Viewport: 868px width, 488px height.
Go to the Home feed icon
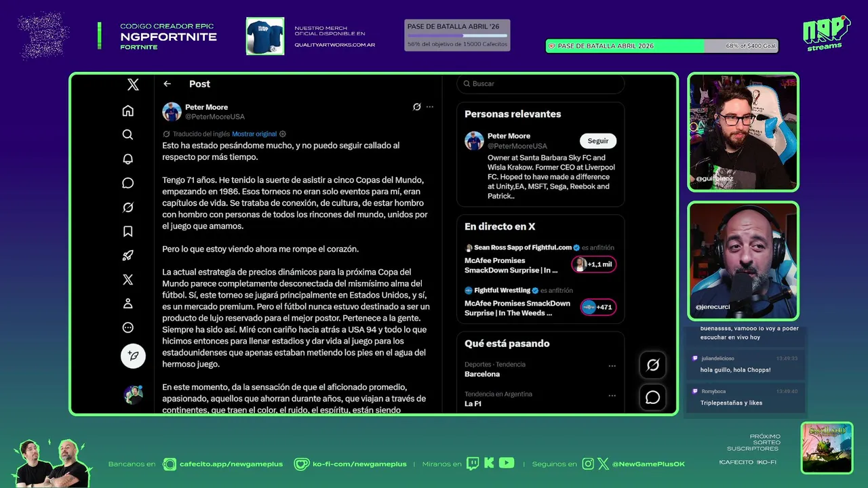[x=127, y=110]
